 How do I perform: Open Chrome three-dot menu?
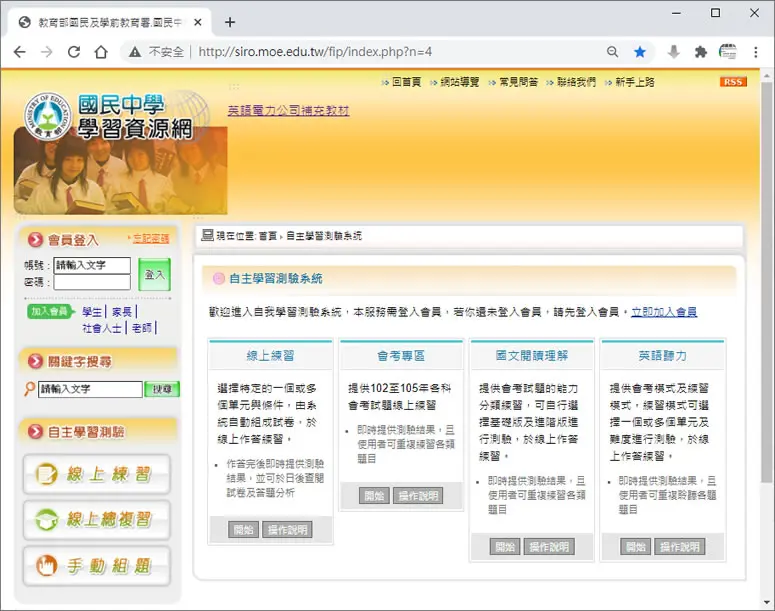pyautogui.click(x=756, y=51)
